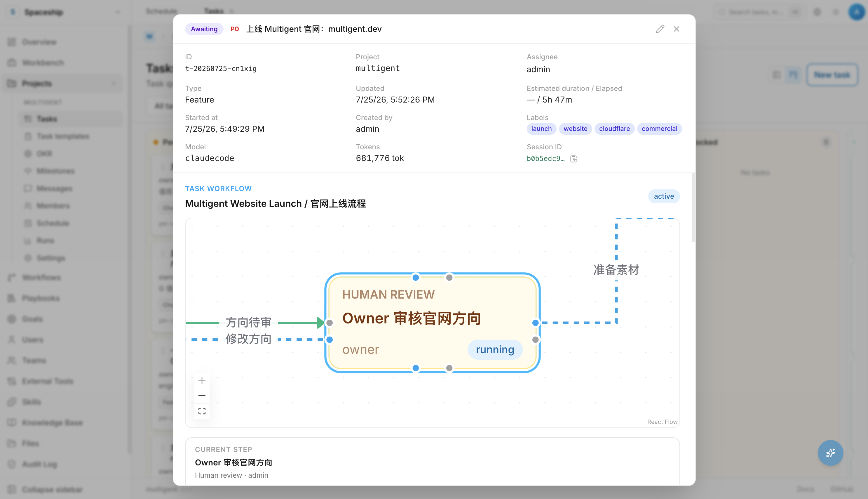Image resolution: width=868 pixels, height=499 pixels.
Task: Click the task ID t-20260725-cn1xig
Action: 221,69
